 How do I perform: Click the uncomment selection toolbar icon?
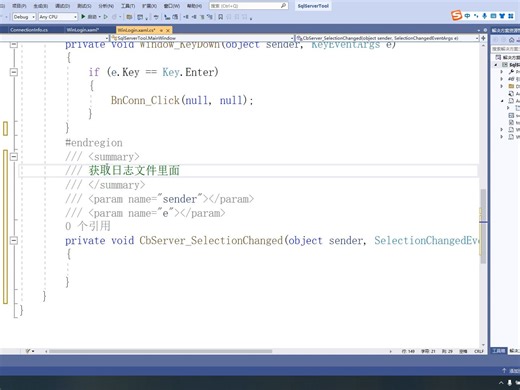click(210, 17)
